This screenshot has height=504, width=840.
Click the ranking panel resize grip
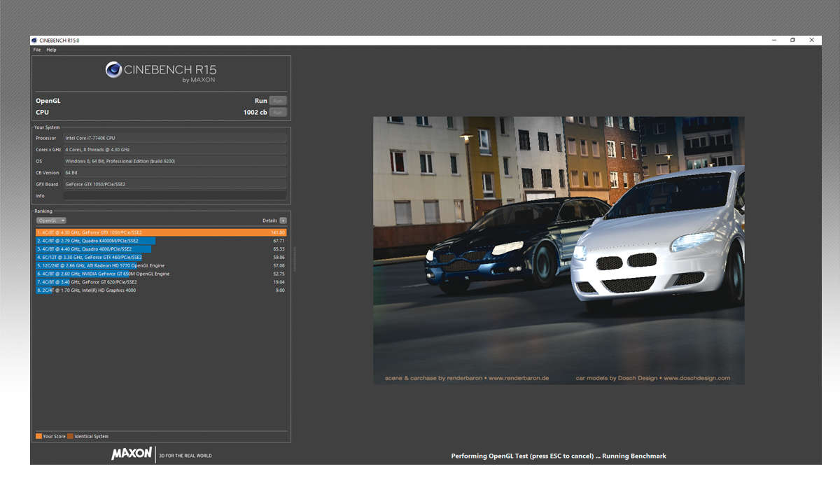click(294, 259)
